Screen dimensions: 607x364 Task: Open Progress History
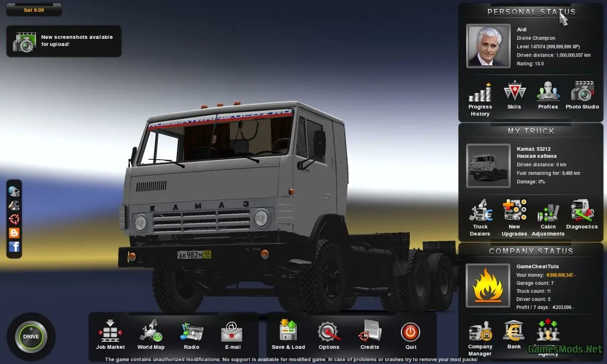click(x=480, y=99)
